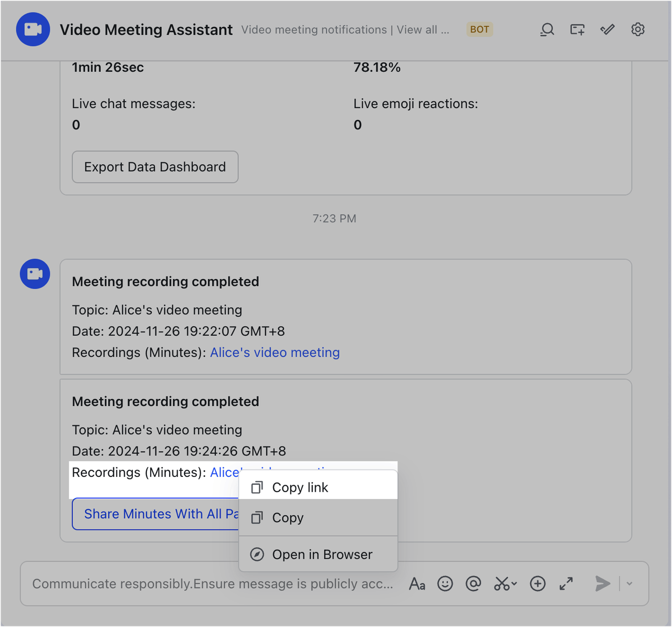The width and height of the screenshot is (672, 627).
Task: Click the 7:23 PM timestamp
Action: tap(334, 219)
